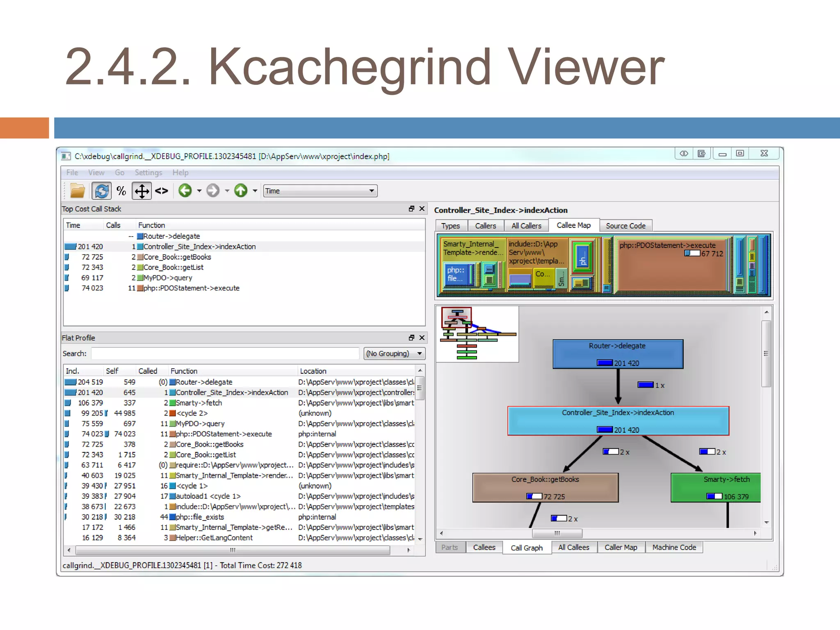Click the green Up arrow icon
The width and height of the screenshot is (840, 630).
[x=241, y=190]
